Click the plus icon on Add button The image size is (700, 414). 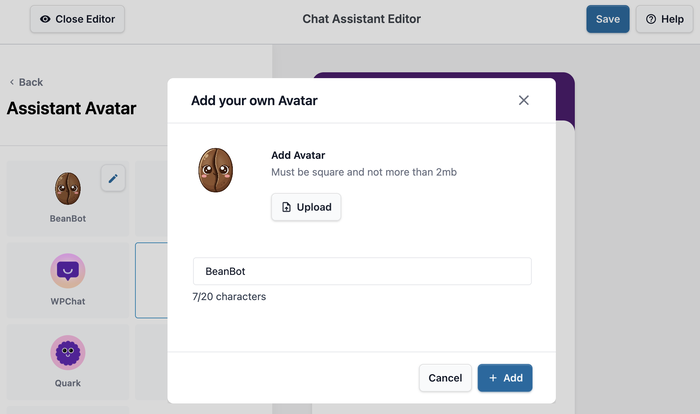[493, 378]
